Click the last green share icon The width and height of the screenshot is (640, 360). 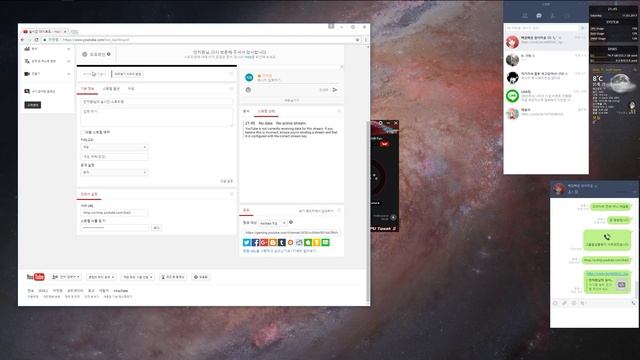[325, 242]
